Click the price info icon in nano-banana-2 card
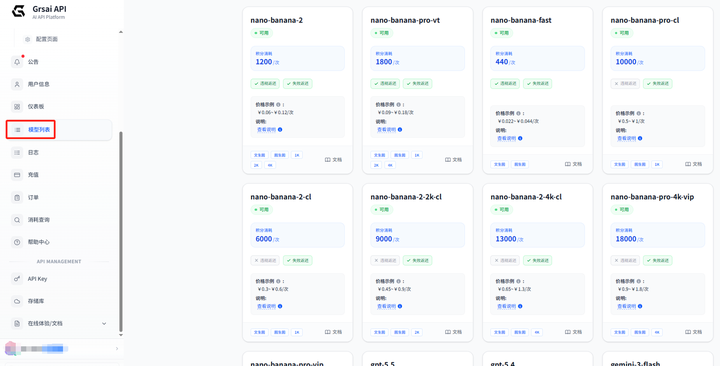The width and height of the screenshot is (720, 366). pyautogui.click(x=278, y=105)
